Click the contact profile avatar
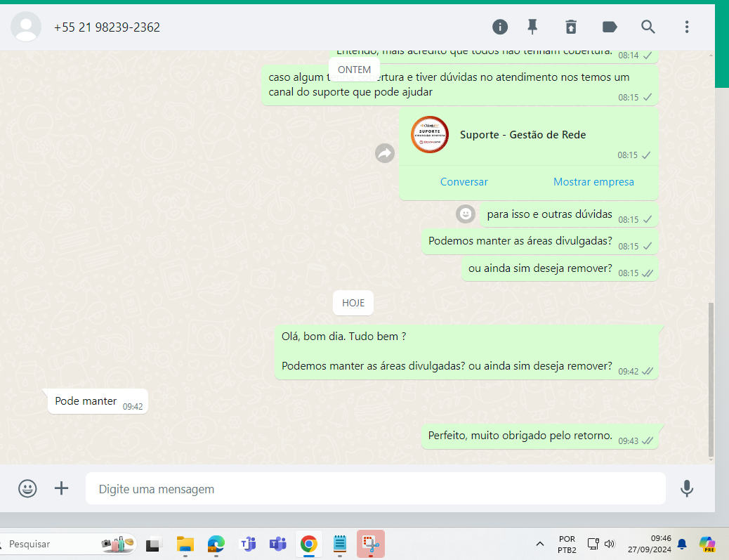Viewport: 729px width, 560px height. pos(27,27)
